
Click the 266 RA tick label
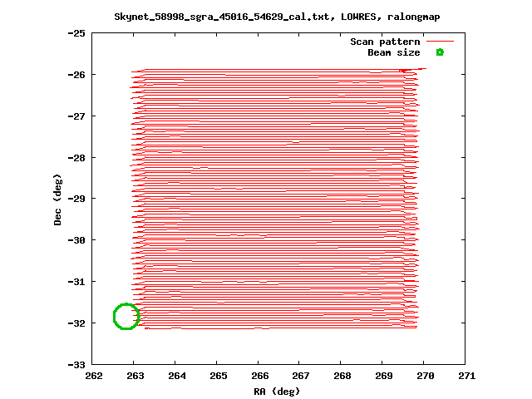(260, 376)
